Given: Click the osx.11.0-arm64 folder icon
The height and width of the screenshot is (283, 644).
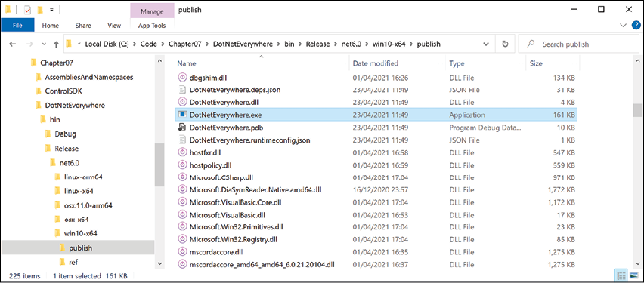Looking at the screenshot, I should click(57, 205).
